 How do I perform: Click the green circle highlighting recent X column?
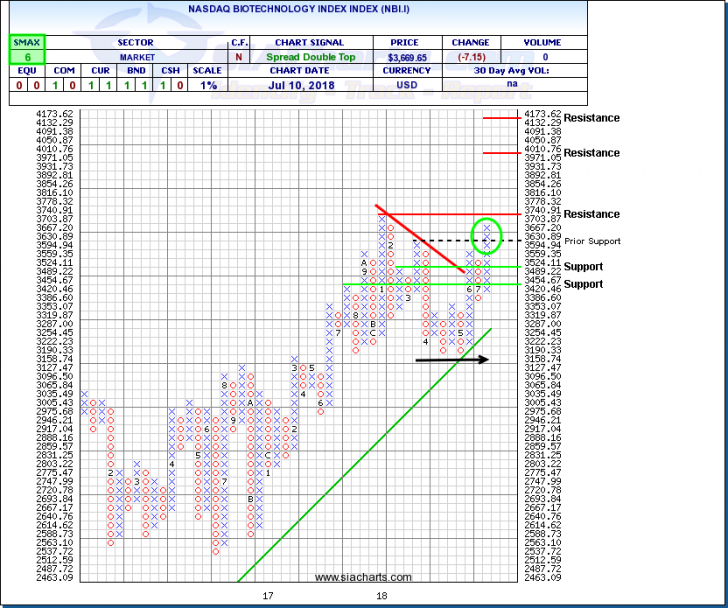487,234
